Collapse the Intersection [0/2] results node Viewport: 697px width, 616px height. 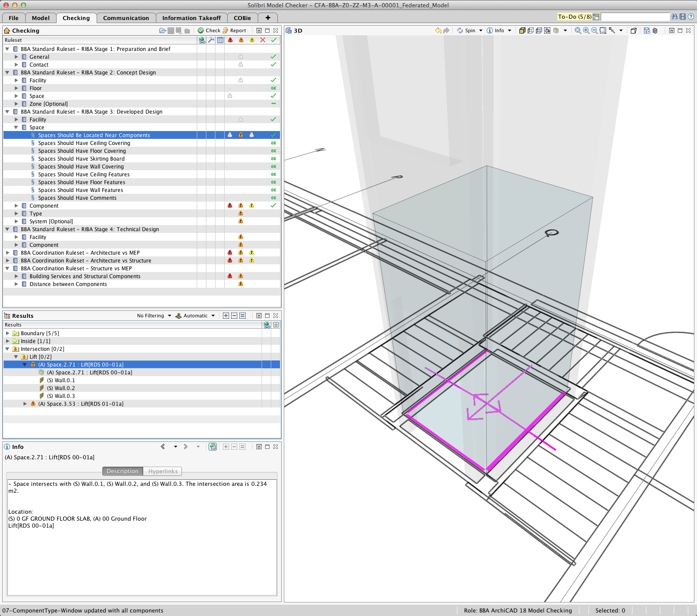(7, 349)
